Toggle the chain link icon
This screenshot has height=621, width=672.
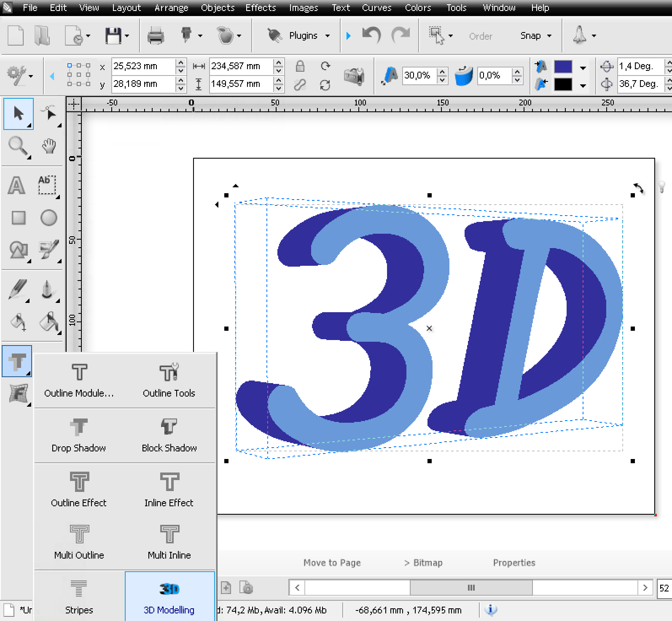300,85
